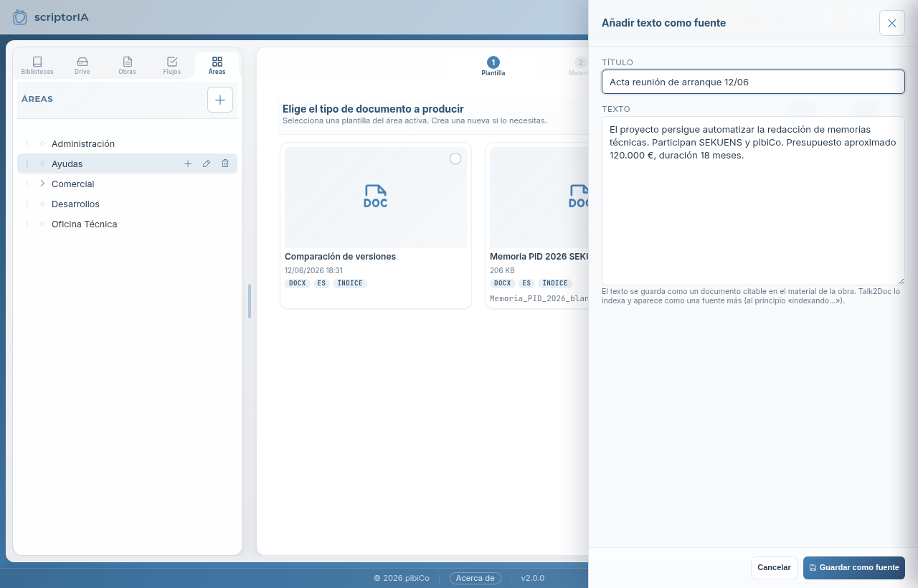Focus the Título input field
This screenshot has height=588, width=918.
753,82
